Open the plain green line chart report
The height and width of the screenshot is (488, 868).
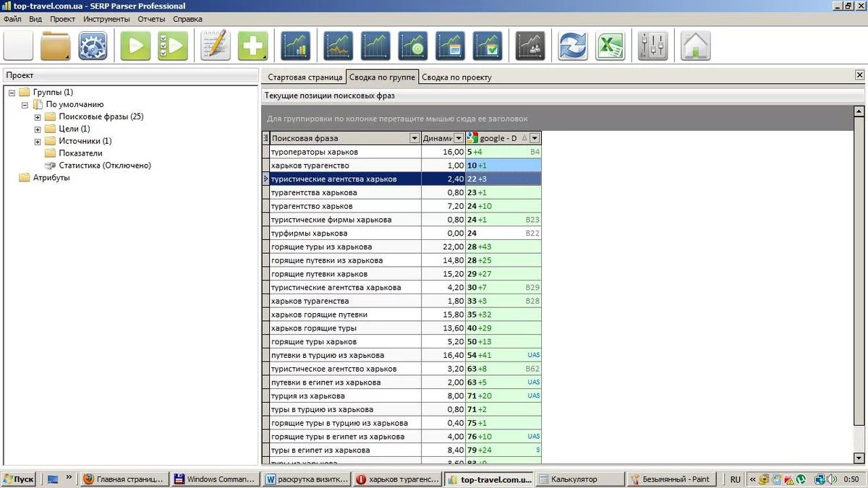click(375, 46)
